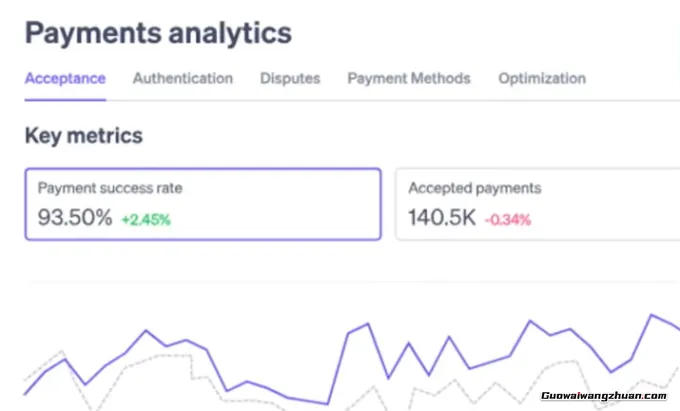Click the Key metrics section heading
Image resolution: width=680 pixels, height=411 pixels.
[83, 136]
